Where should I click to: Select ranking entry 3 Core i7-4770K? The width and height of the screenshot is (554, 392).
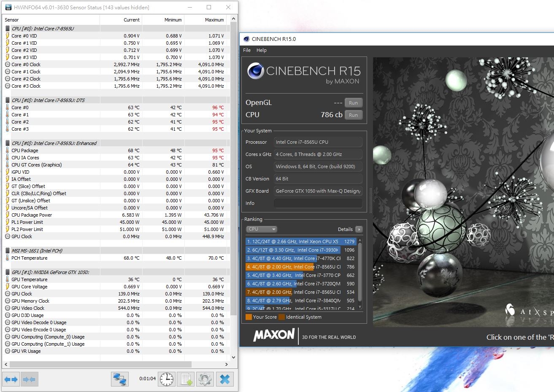coord(301,258)
